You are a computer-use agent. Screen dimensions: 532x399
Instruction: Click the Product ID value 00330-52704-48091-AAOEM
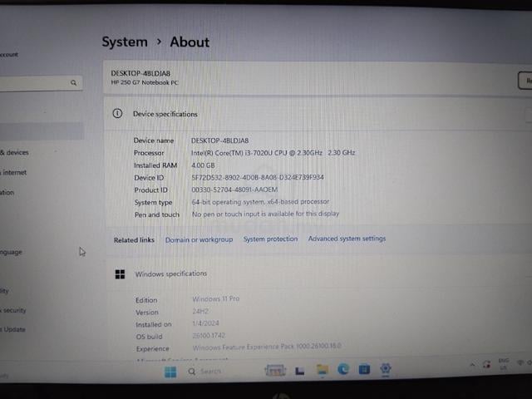(x=234, y=190)
